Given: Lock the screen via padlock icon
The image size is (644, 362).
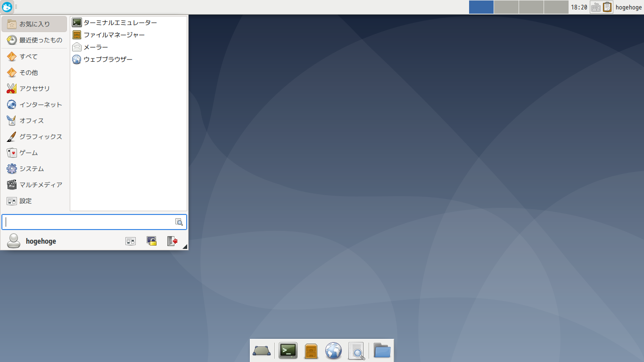Looking at the screenshot, I should 151,241.
